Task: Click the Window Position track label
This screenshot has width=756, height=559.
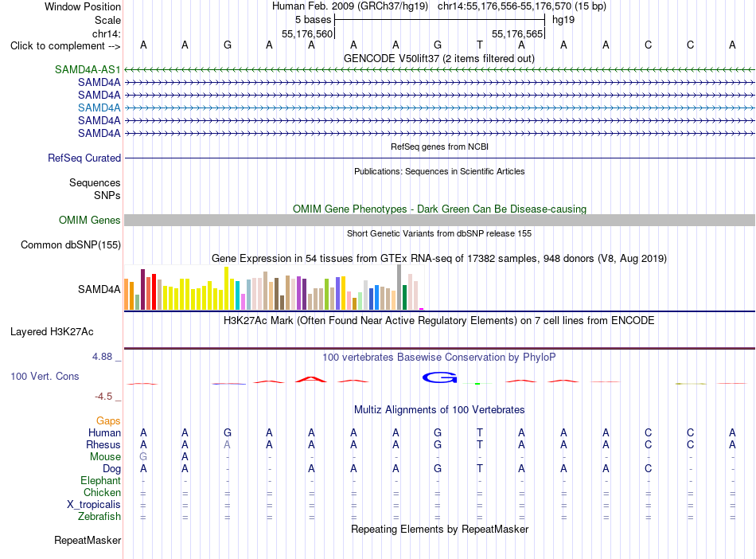Action: (83, 6)
